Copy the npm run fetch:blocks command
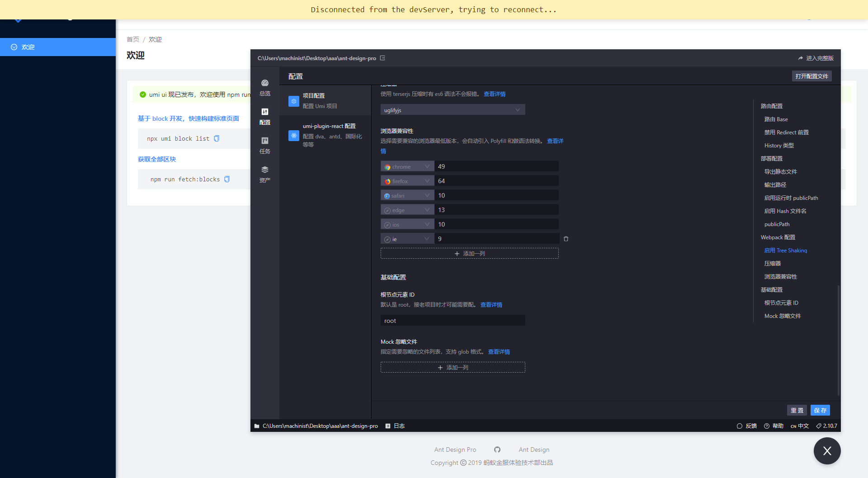 click(227, 179)
